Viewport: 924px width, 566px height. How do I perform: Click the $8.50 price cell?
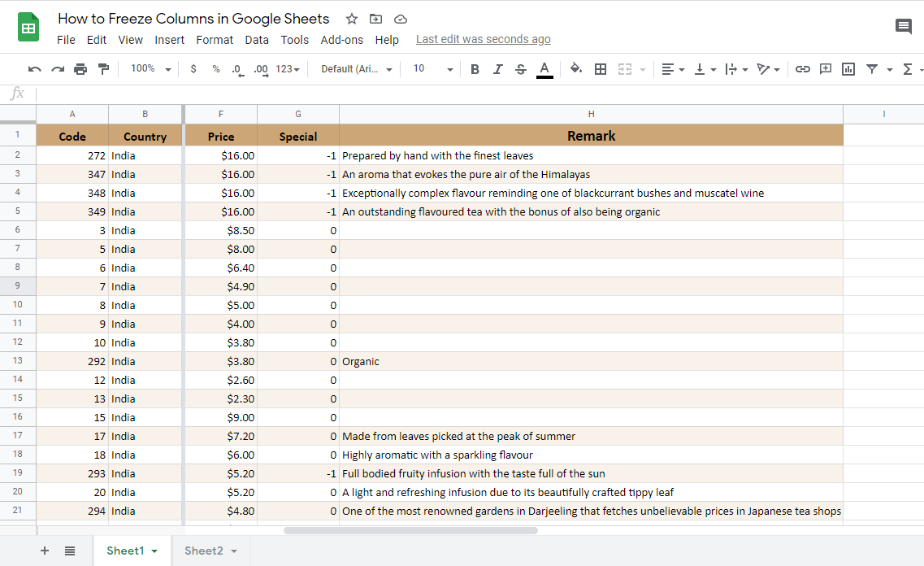point(221,230)
